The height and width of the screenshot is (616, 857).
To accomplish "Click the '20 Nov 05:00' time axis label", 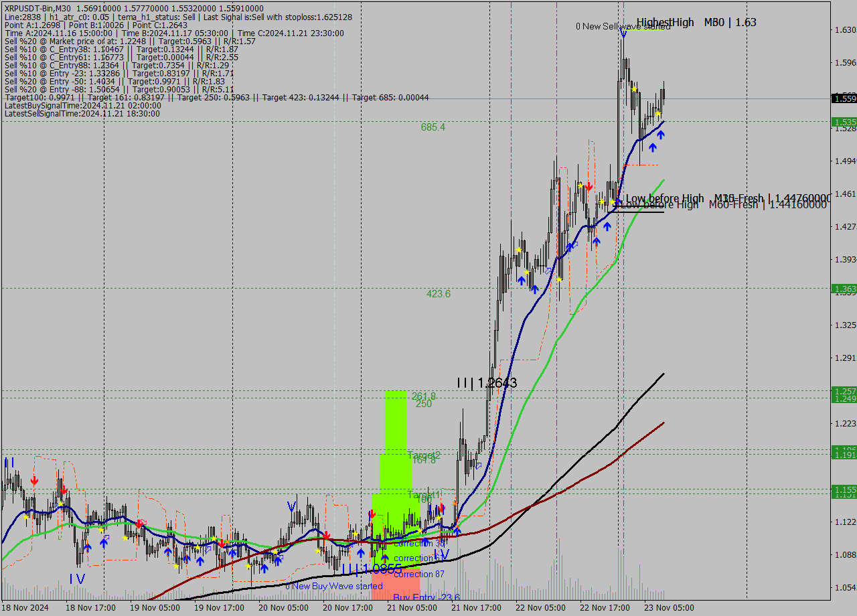I will click(x=283, y=608).
